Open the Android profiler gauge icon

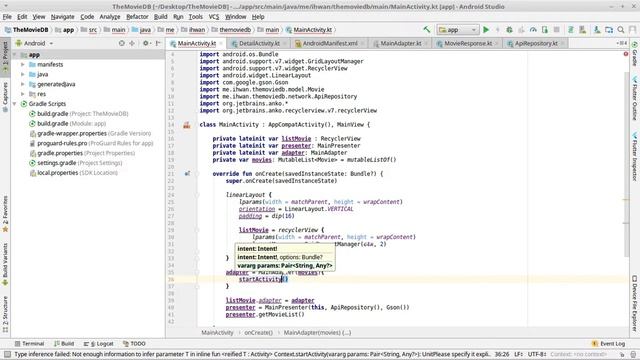pyautogui.click(x=533, y=30)
